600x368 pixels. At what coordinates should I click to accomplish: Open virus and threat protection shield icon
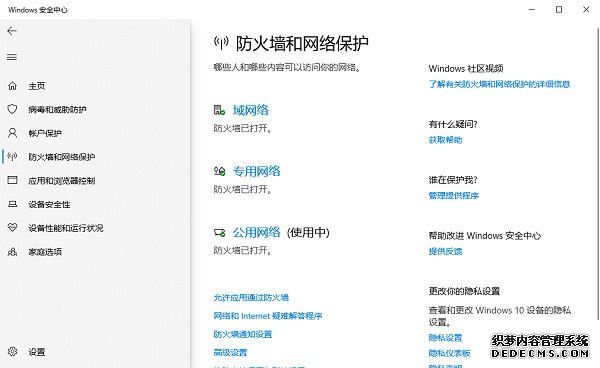pos(12,109)
